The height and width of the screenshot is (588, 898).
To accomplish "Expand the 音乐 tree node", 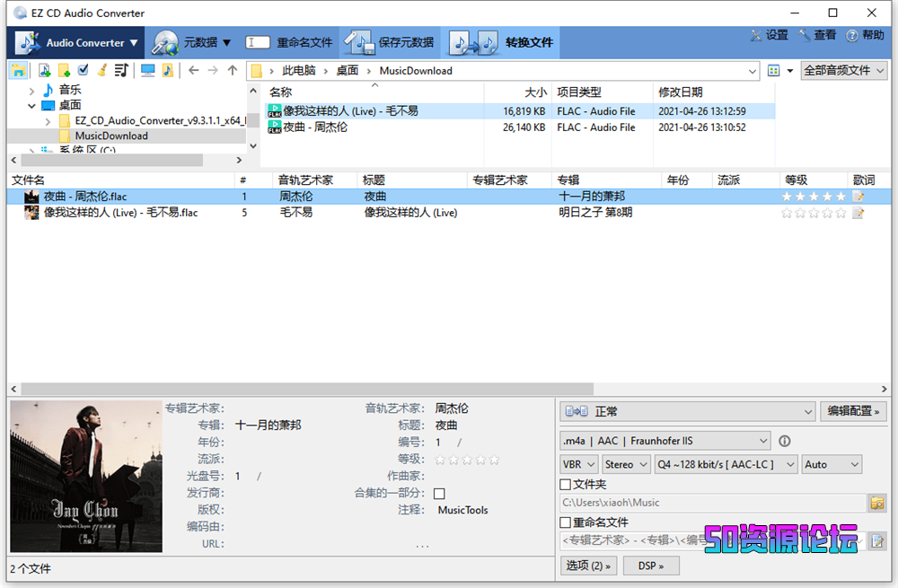I will [32, 91].
